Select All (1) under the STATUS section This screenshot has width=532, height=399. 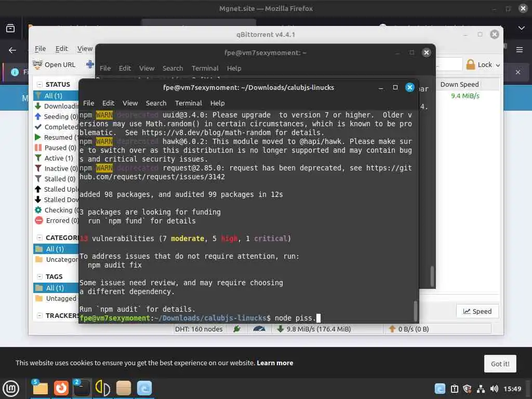point(56,96)
